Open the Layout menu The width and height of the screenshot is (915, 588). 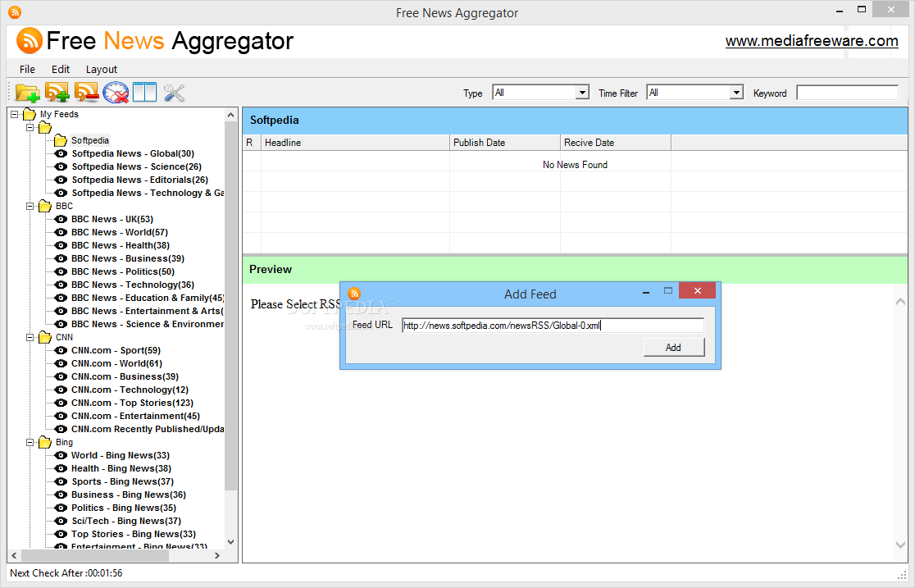tap(102, 69)
